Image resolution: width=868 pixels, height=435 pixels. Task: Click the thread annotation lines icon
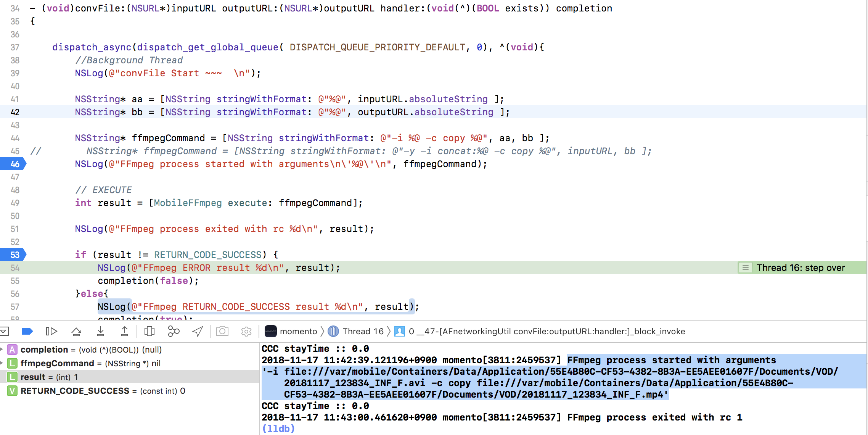pyautogui.click(x=745, y=268)
